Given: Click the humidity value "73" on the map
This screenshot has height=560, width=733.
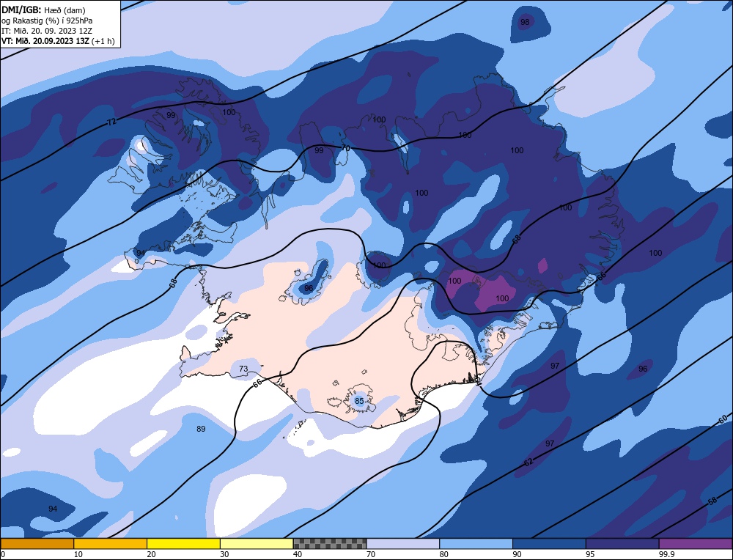Looking at the screenshot, I should (x=243, y=369).
